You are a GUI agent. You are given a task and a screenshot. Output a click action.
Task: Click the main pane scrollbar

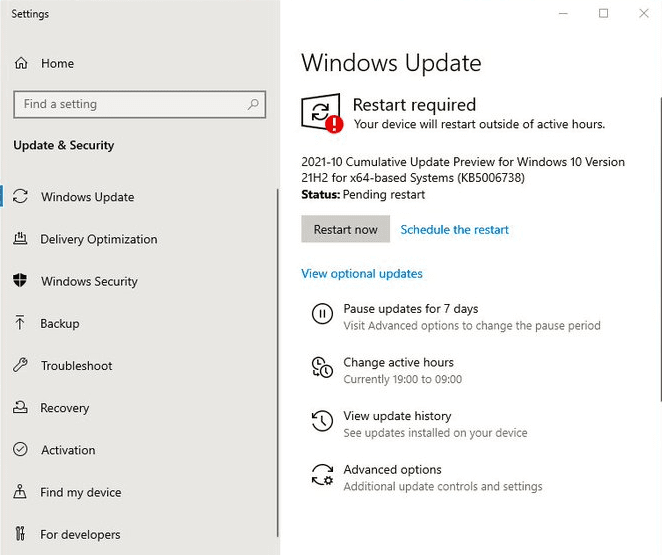coord(660,249)
